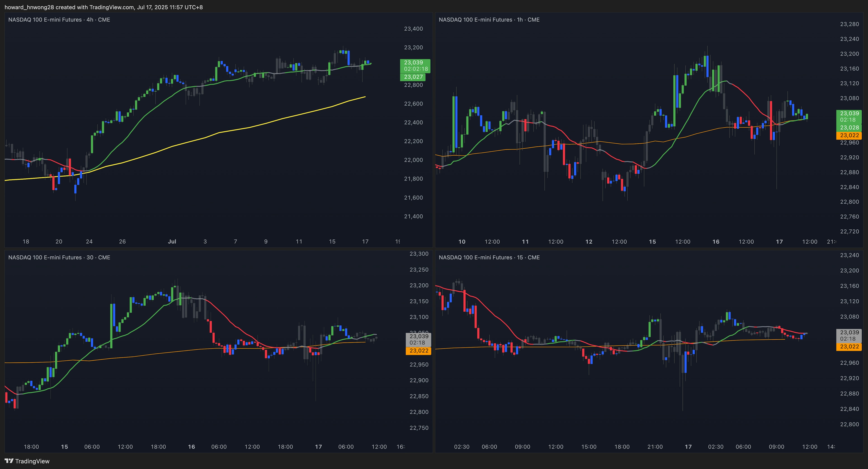Click the '7' date on 4h time axis
Image resolution: width=868 pixels, height=469 pixels.
[236, 241]
